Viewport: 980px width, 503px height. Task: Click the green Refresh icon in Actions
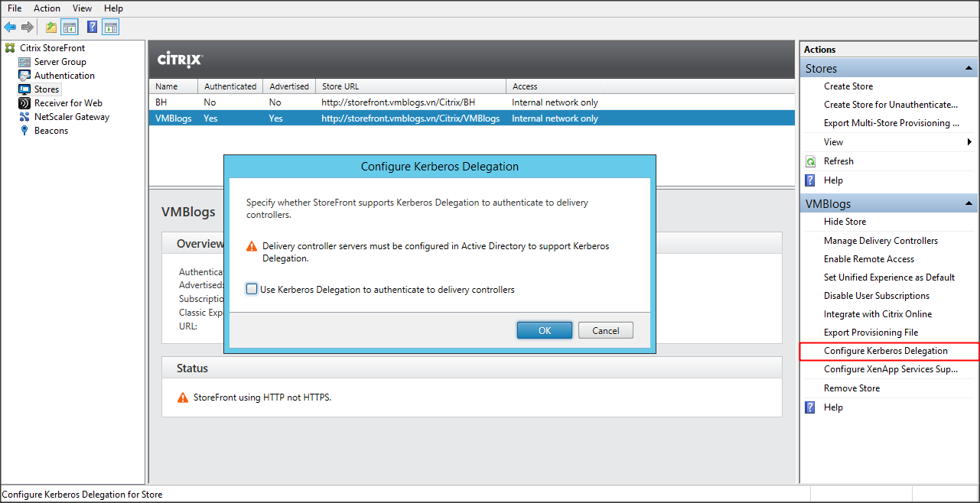tap(810, 161)
